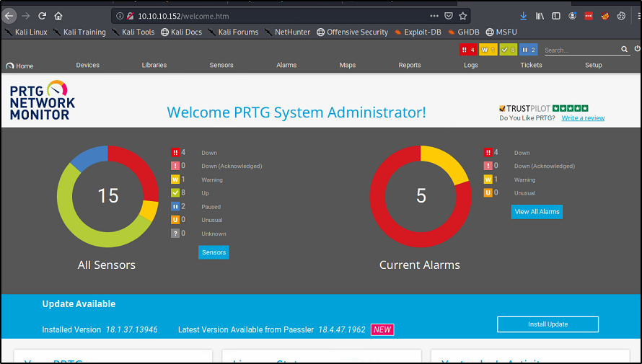Toggle the browser sidebar icon
The height and width of the screenshot is (364, 642).
(556, 16)
